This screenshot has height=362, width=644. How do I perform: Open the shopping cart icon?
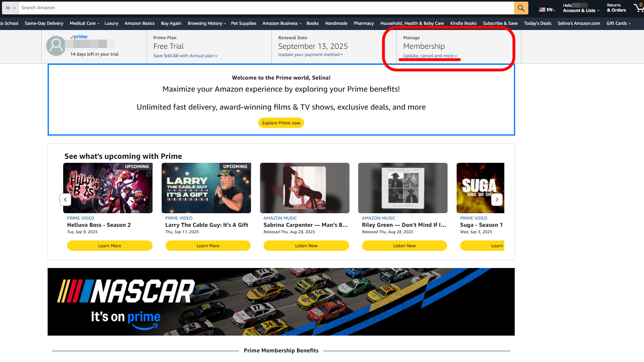(x=638, y=8)
